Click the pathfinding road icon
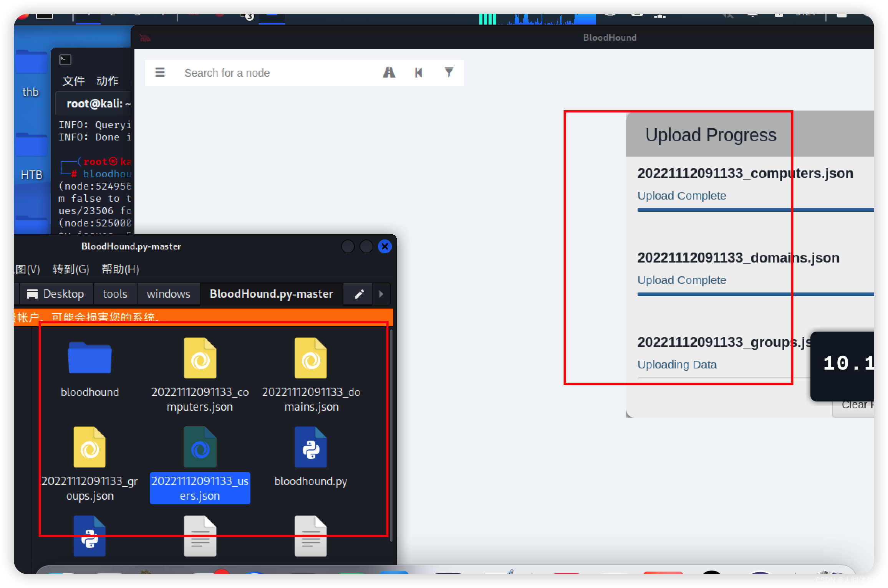The height and width of the screenshot is (588, 888). (x=389, y=73)
